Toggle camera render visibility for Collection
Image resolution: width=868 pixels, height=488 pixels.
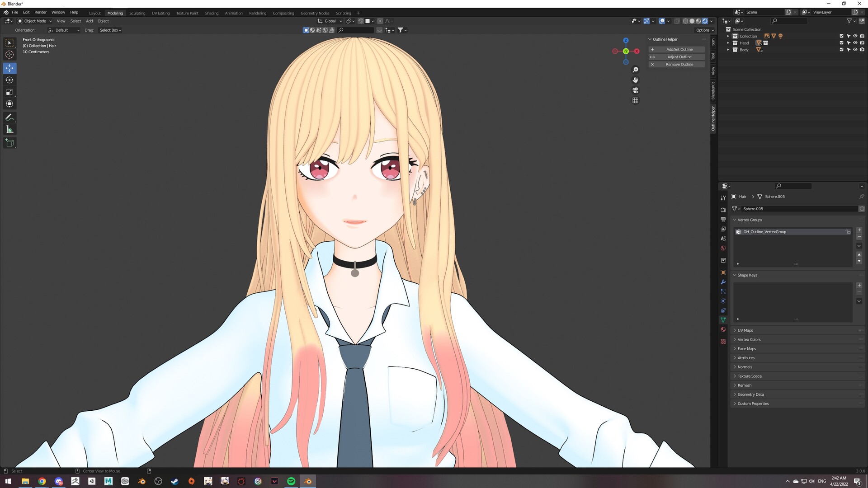(862, 36)
